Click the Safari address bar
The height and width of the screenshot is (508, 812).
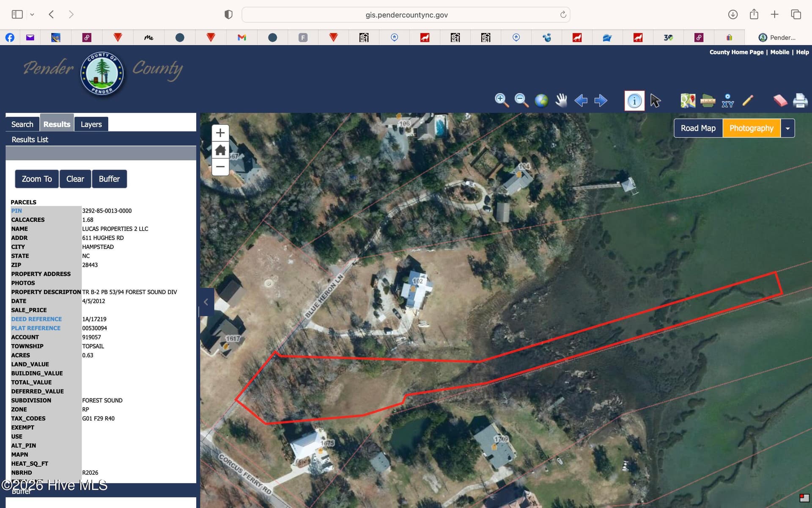tap(406, 15)
